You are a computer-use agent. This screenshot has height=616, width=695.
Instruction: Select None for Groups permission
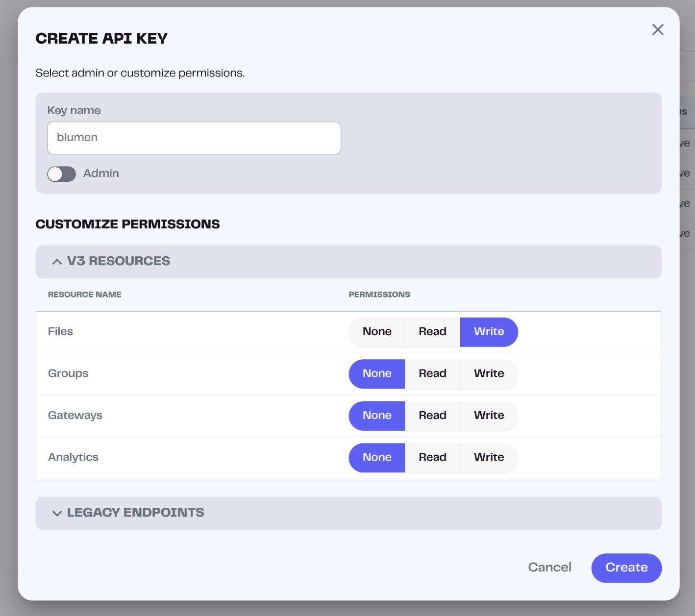click(x=377, y=374)
